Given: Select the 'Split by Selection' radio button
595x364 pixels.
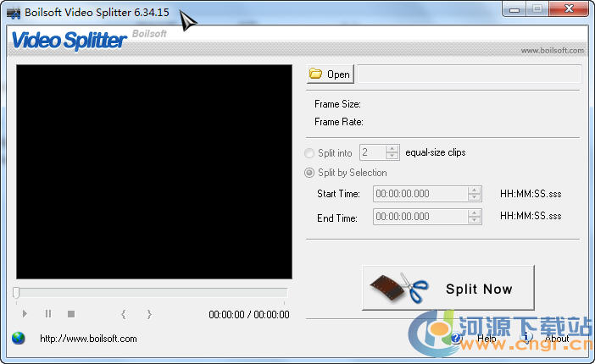Looking at the screenshot, I should (x=310, y=173).
